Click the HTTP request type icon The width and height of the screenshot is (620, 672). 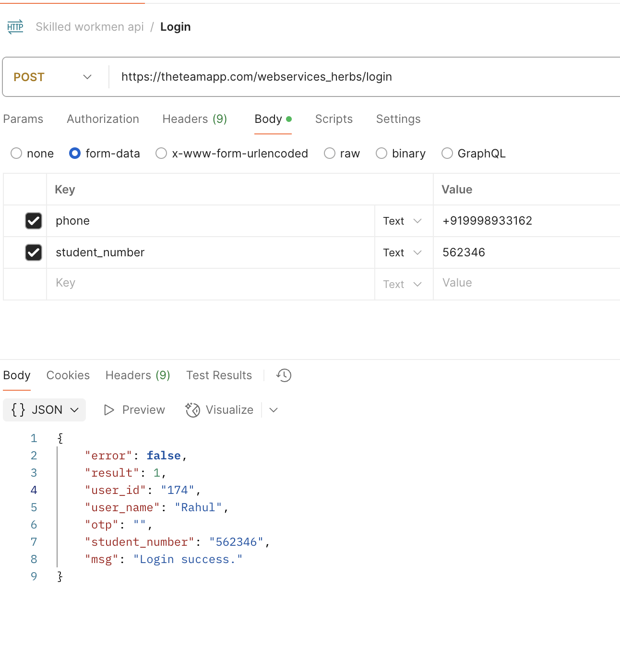point(15,27)
